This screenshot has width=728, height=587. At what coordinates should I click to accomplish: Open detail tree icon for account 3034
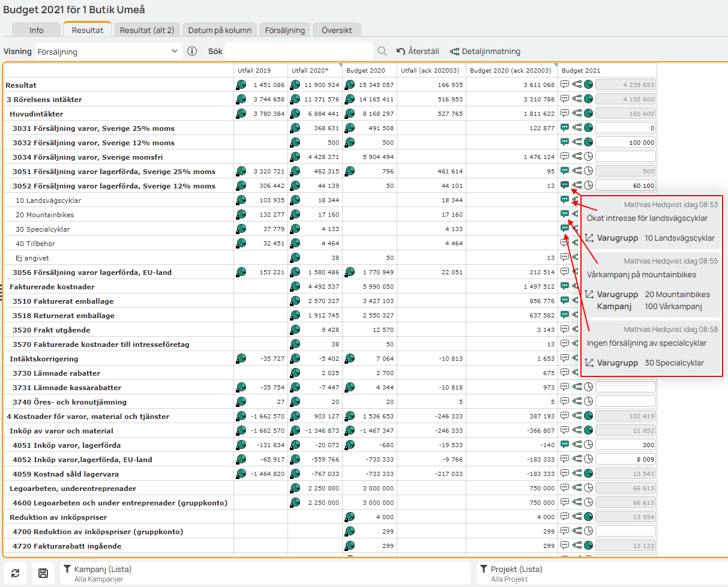click(x=577, y=157)
